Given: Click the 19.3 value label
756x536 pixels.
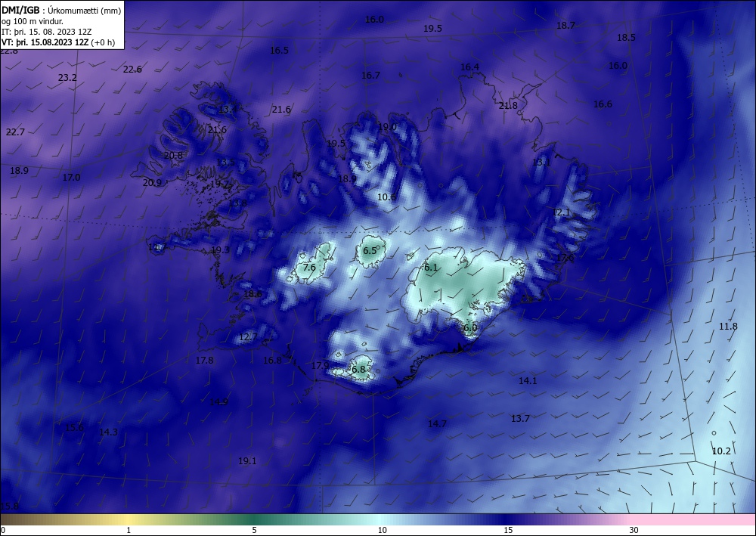Looking at the screenshot, I should coord(220,250).
